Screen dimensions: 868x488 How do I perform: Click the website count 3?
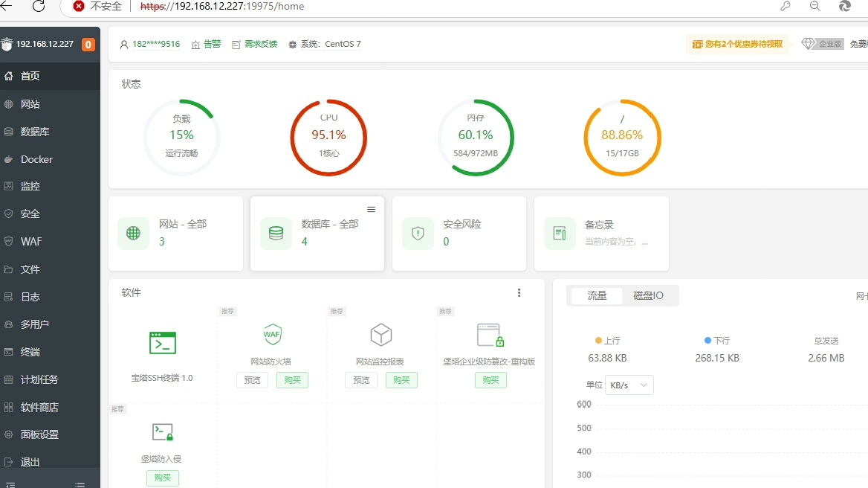162,242
